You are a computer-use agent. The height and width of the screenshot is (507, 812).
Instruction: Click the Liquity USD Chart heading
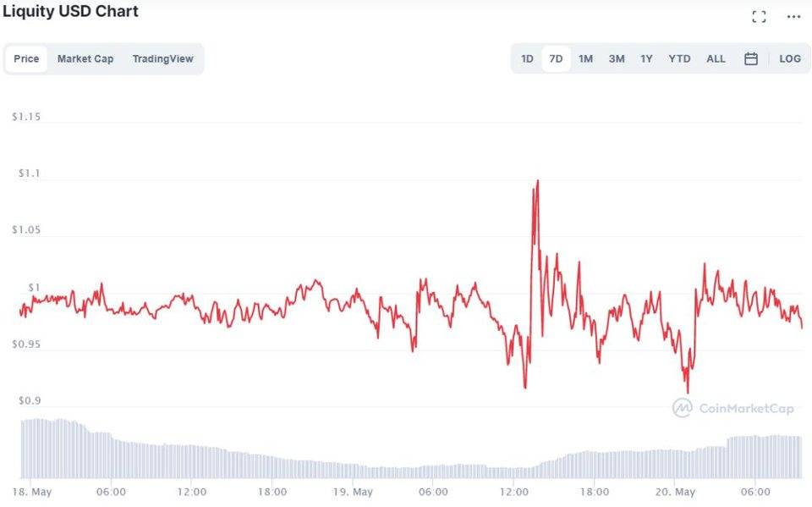click(x=70, y=12)
